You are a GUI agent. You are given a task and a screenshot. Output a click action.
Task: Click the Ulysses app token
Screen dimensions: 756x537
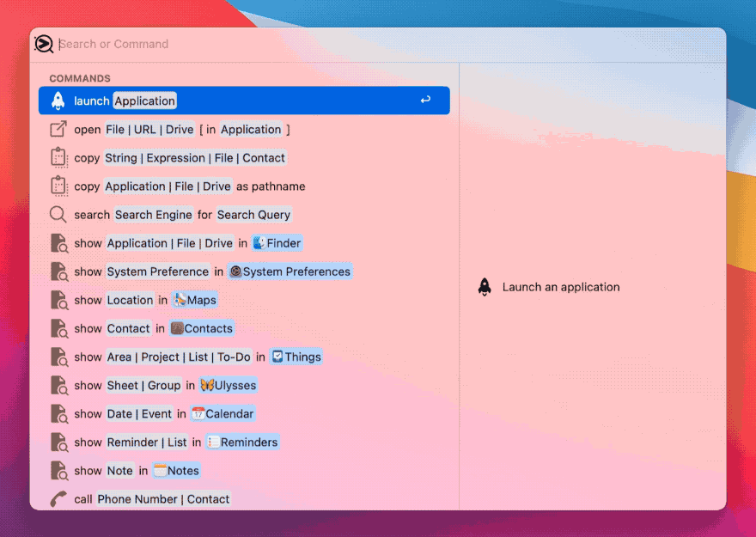tap(228, 385)
